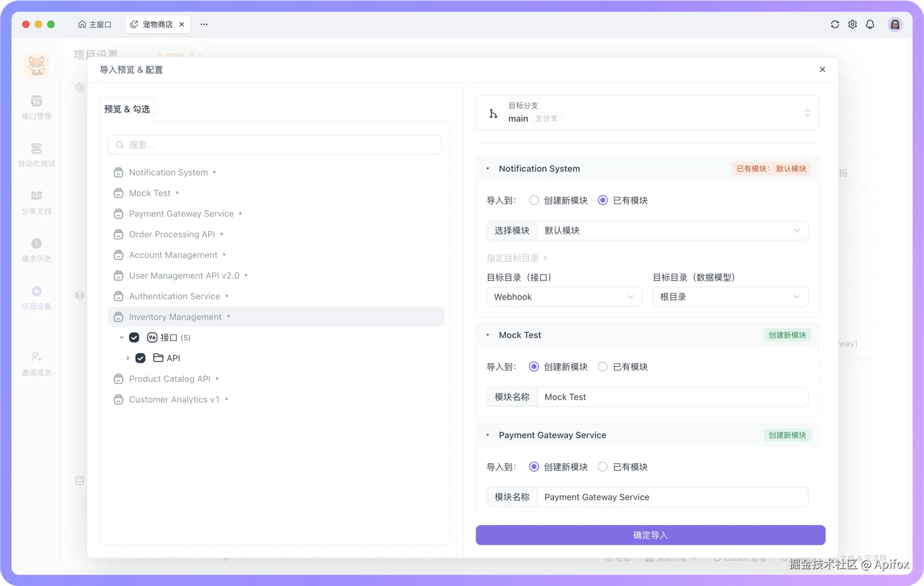Close the 导入预览 & 配置 dialog
This screenshot has height=586, width=924.
point(822,69)
